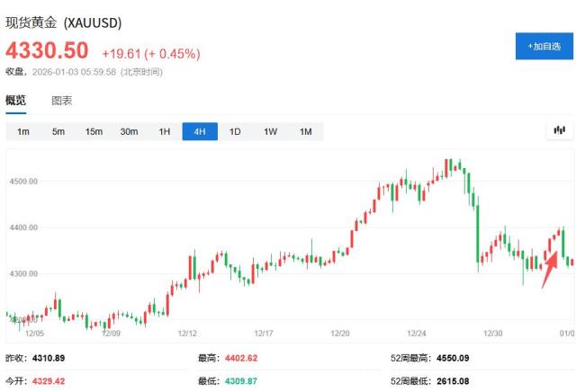
Task: Set chart period to 1H
Action: point(165,132)
